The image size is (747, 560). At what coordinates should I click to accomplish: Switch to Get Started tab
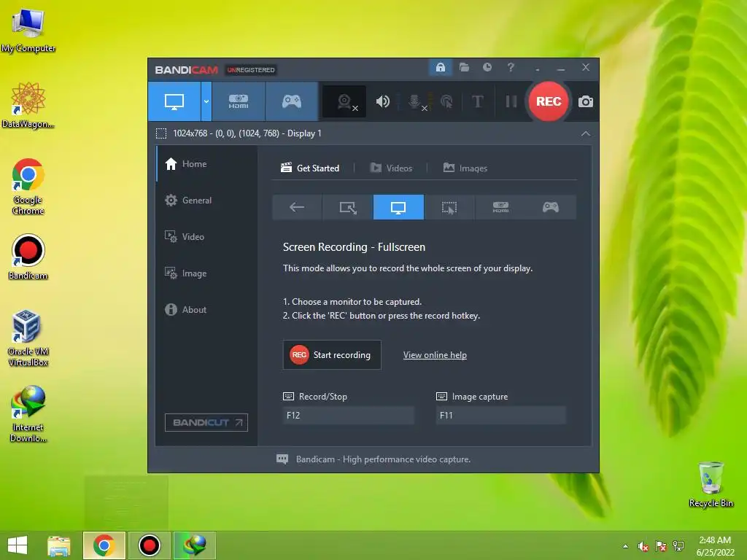point(310,168)
